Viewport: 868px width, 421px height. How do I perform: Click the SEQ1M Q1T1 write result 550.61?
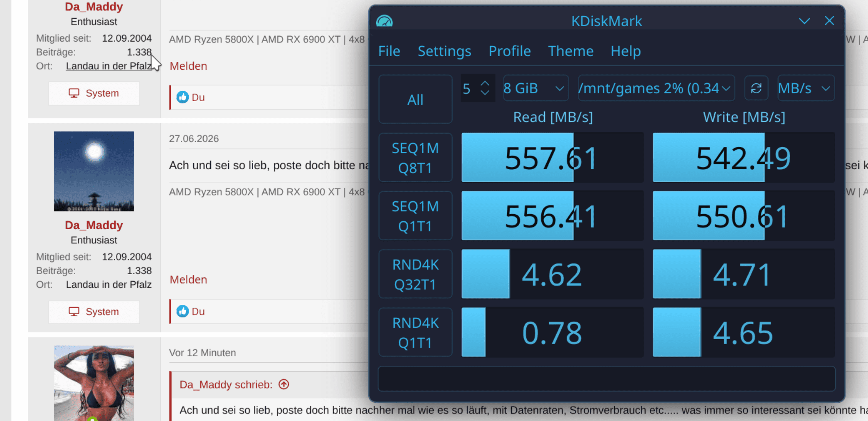[x=744, y=216]
